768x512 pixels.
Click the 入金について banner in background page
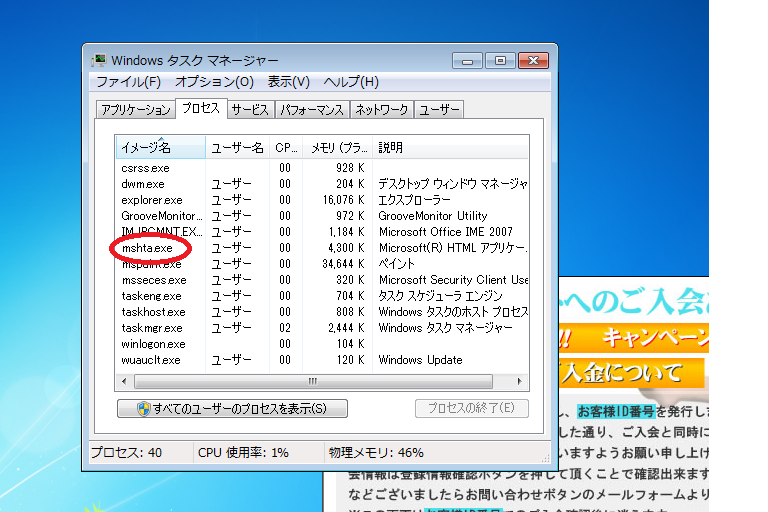632,373
